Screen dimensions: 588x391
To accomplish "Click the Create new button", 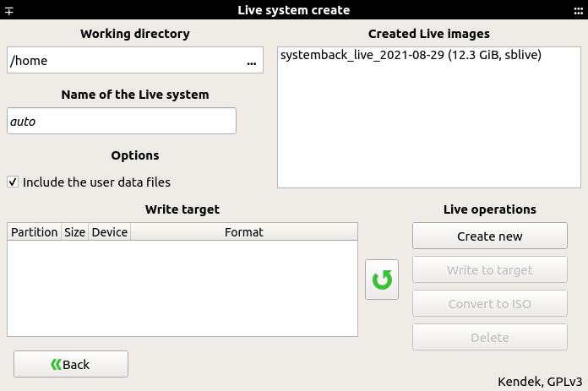I will tap(490, 236).
